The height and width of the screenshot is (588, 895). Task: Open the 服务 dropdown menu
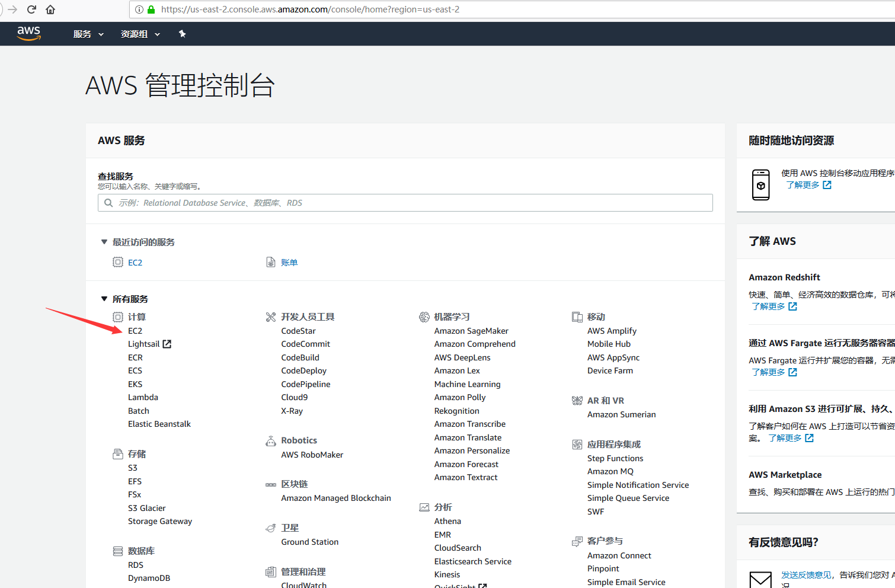[x=88, y=34]
